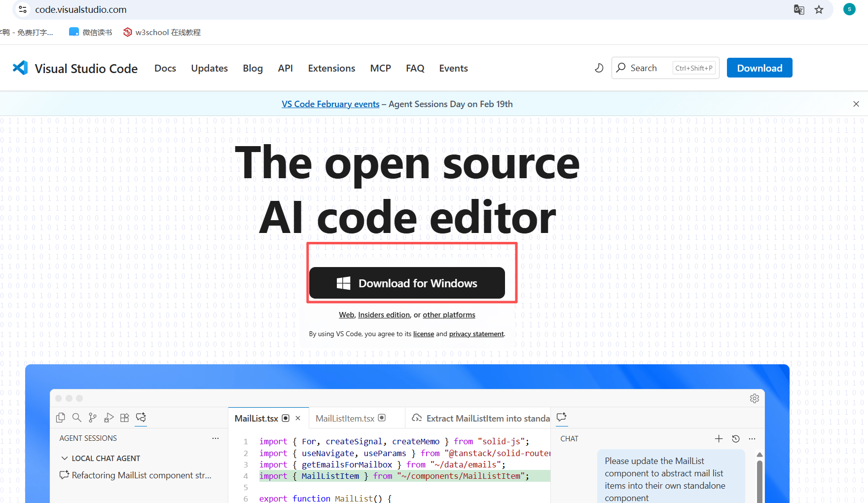Open Agent Sessions more actions ellipsis

(216, 438)
